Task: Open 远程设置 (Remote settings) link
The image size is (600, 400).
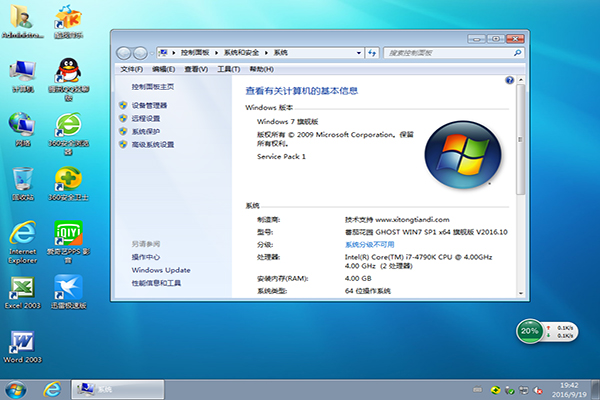Action: tap(145, 118)
